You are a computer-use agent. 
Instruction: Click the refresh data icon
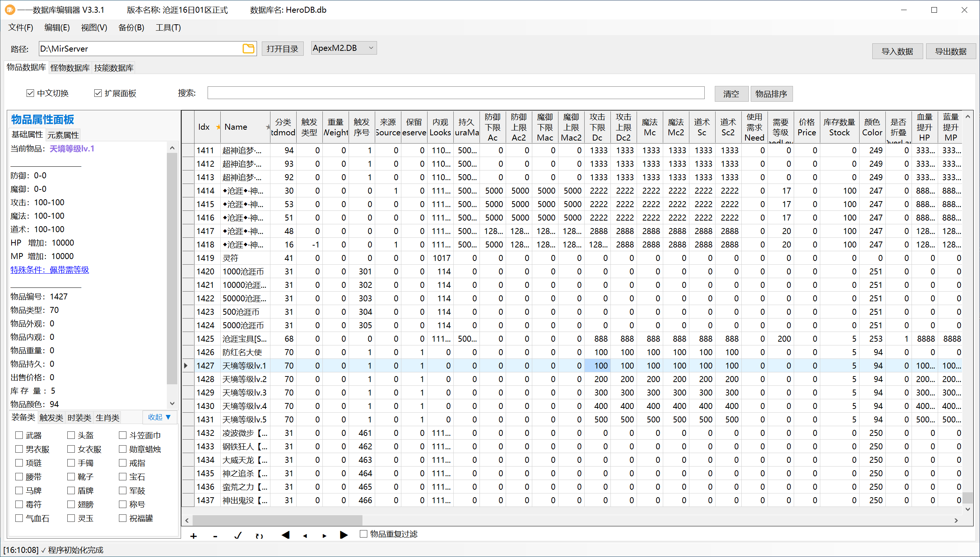point(259,536)
